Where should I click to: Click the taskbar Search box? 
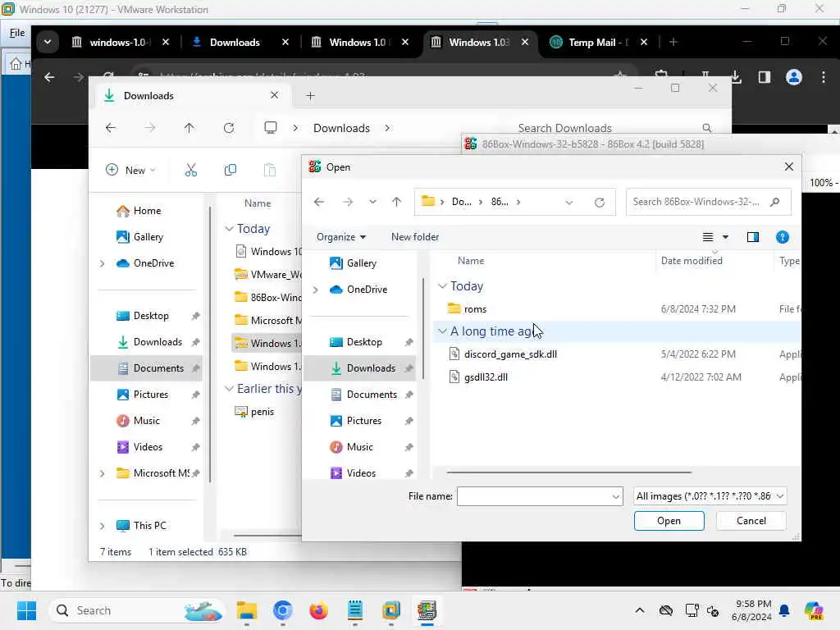pyautogui.click(x=137, y=610)
